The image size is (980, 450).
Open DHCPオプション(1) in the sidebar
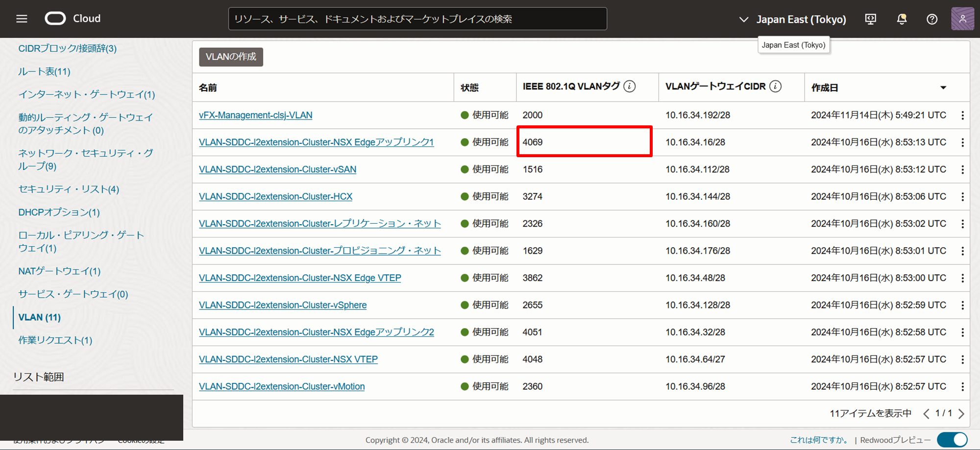tap(59, 212)
